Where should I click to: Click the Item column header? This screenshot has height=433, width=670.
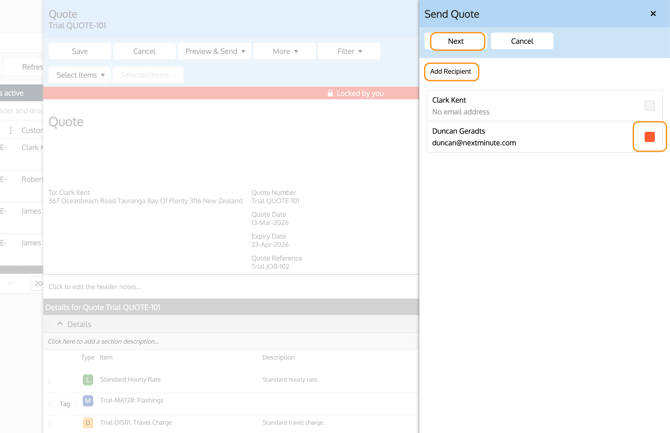click(106, 357)
